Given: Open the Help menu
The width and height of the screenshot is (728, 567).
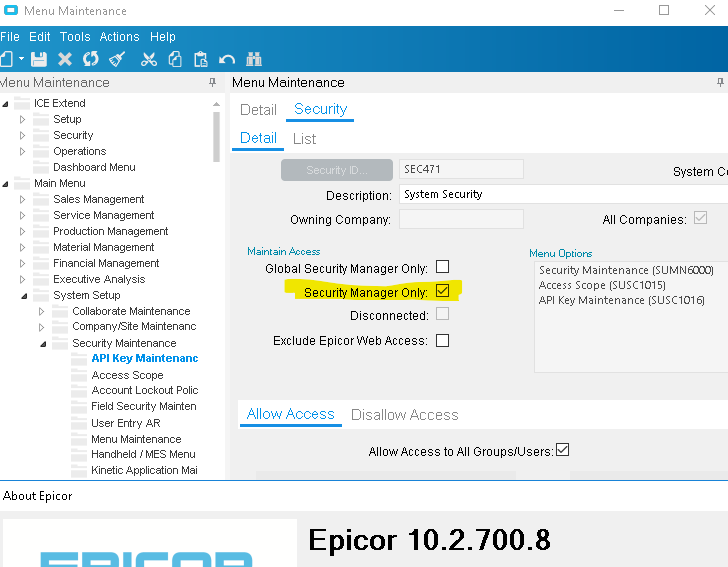Looking at the screenshot, I should 162,37.
